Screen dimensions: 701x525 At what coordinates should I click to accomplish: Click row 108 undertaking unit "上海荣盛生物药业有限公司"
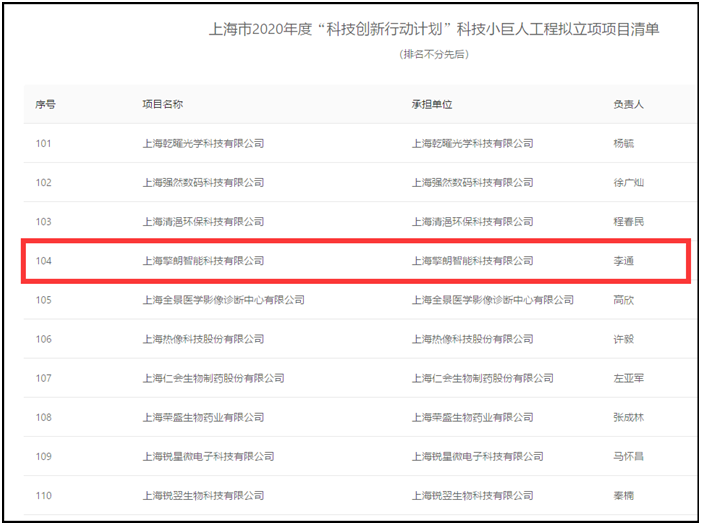point(473,417)
